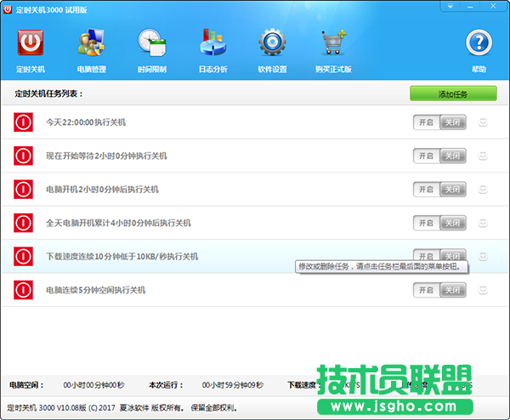Click app logo icon in title bar
This screenshot has height=420, width=510.
(8, 9)
